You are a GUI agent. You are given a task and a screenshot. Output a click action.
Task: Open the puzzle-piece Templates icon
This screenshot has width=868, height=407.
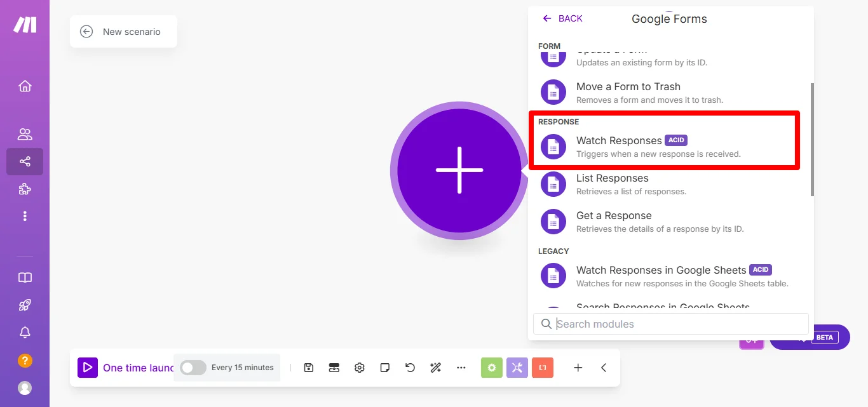pyautogui.click(x=25, y=189)
